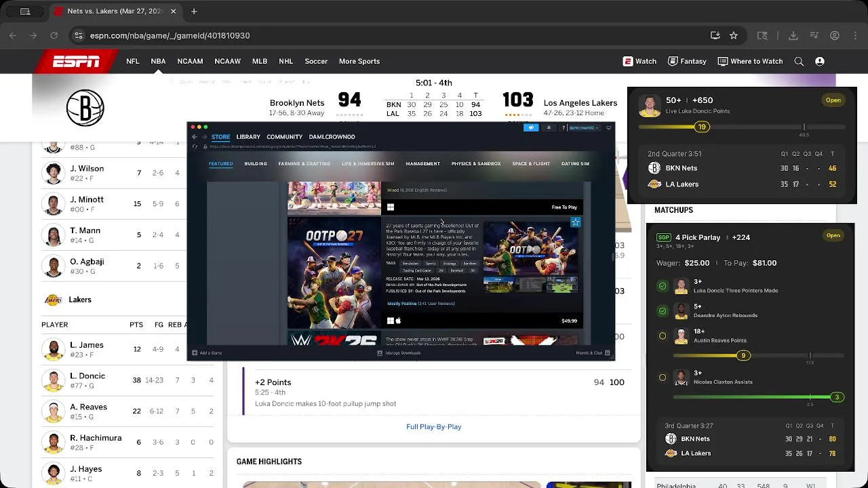Open the Fantasy link in ESPN header
868x488 pixels.
pos(687,61)
